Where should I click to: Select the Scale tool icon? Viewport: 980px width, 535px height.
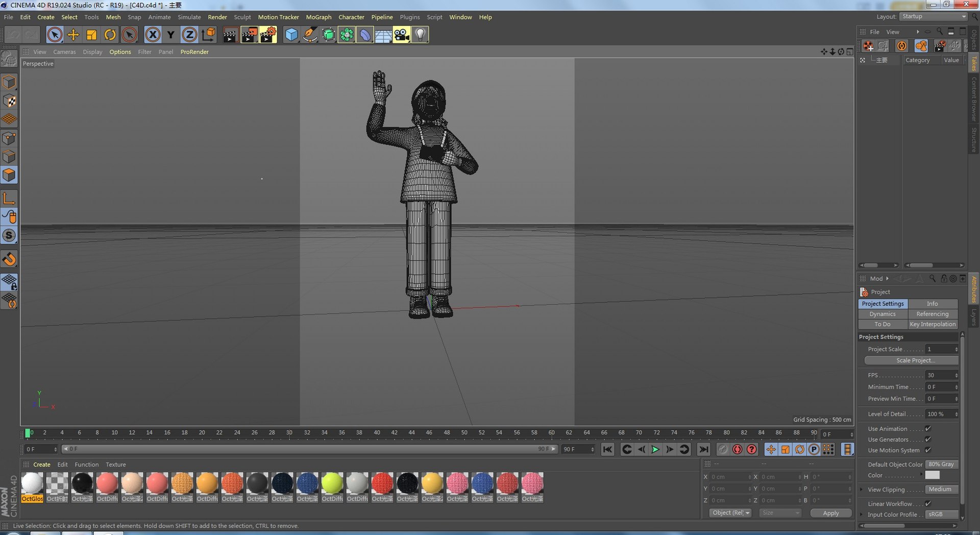tap(92, 35)
